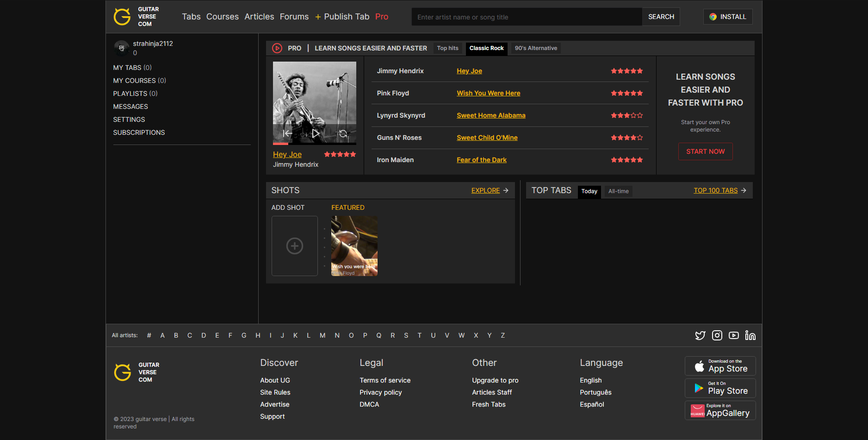Open the Google Play Store badge
This screenshot has height=440, width=868.
click(720, 388)
